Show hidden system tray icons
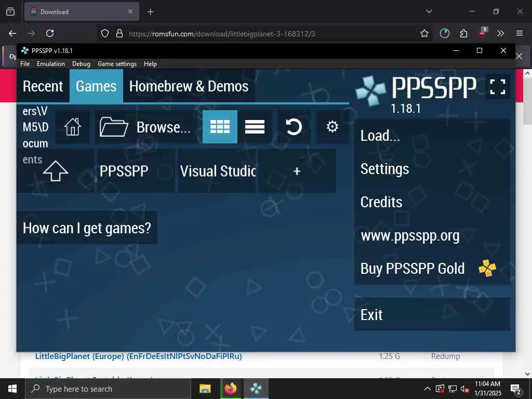 pyautogui.click(x=428, y=389)
